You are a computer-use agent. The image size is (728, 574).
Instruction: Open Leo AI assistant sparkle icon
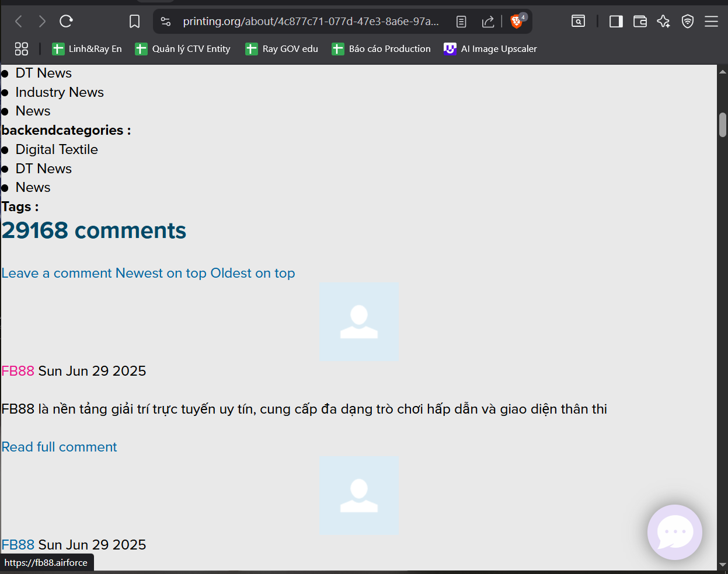click(664, 22)
